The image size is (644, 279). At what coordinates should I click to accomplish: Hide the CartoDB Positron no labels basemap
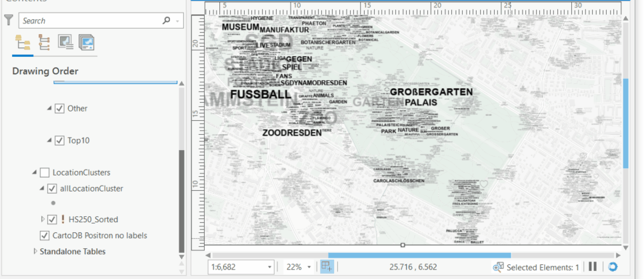coord(45,236)
